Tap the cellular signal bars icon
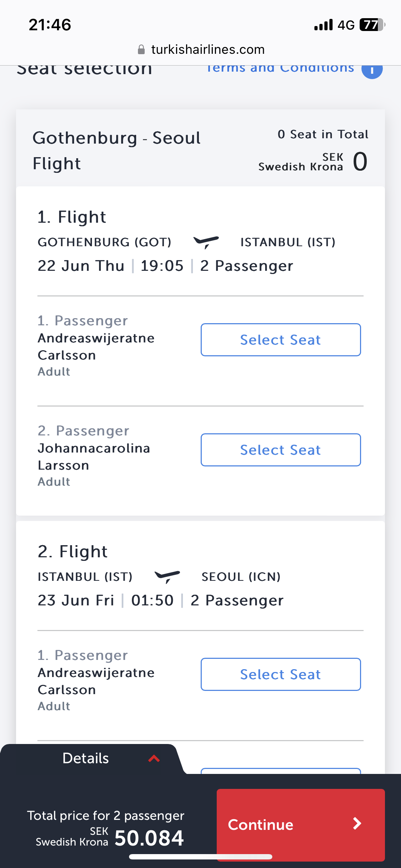Image resolution: width=401 pixels, height=868 pixels. 323,25
